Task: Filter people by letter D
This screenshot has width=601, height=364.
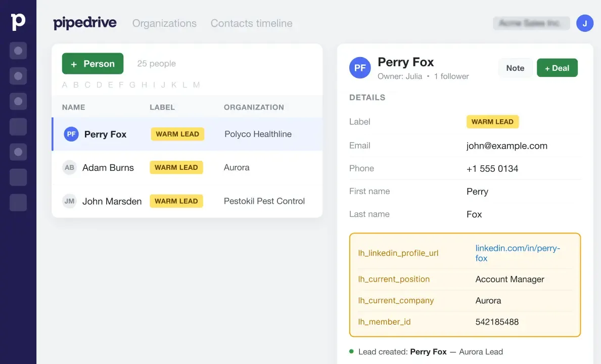Action: pos(99,84)
